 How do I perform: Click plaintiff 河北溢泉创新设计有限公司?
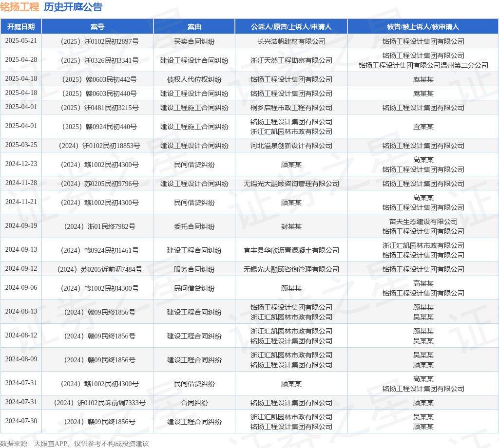pyautogui.click(x=291, y=146)
